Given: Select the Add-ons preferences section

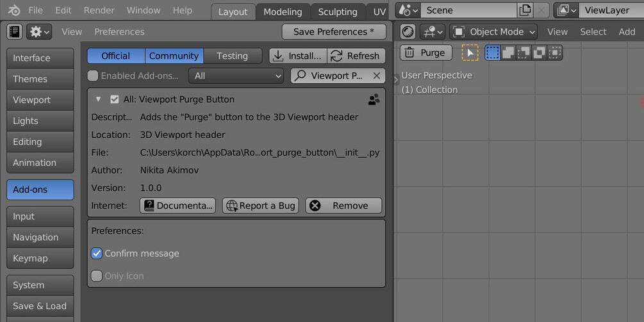Looking at the screenshot, I should point(40,189).
